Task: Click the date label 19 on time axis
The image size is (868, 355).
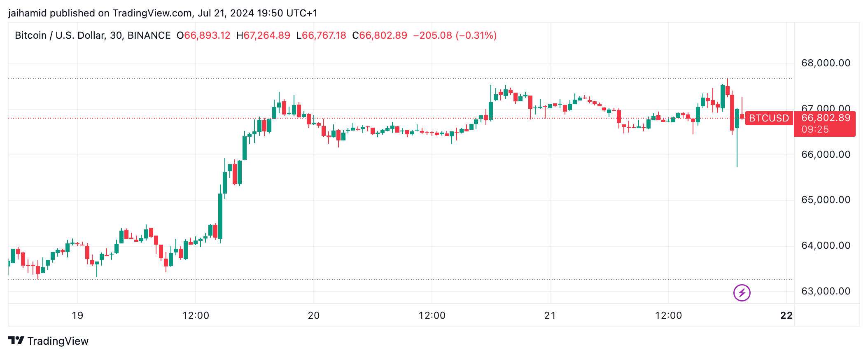Action: click(77, 315)
